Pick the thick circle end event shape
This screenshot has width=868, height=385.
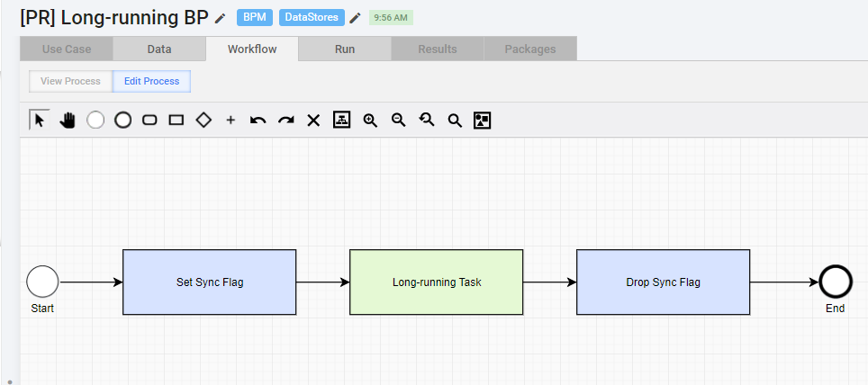point(122,120)
